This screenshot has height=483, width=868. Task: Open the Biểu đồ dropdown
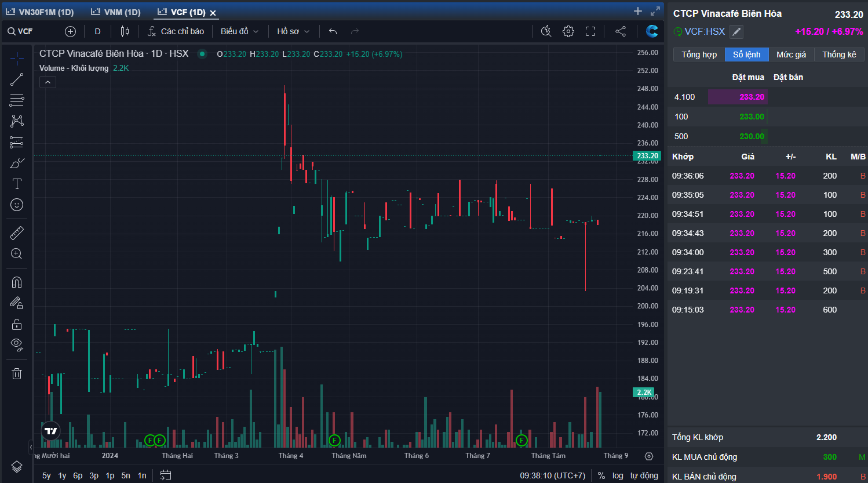point(239,31)
